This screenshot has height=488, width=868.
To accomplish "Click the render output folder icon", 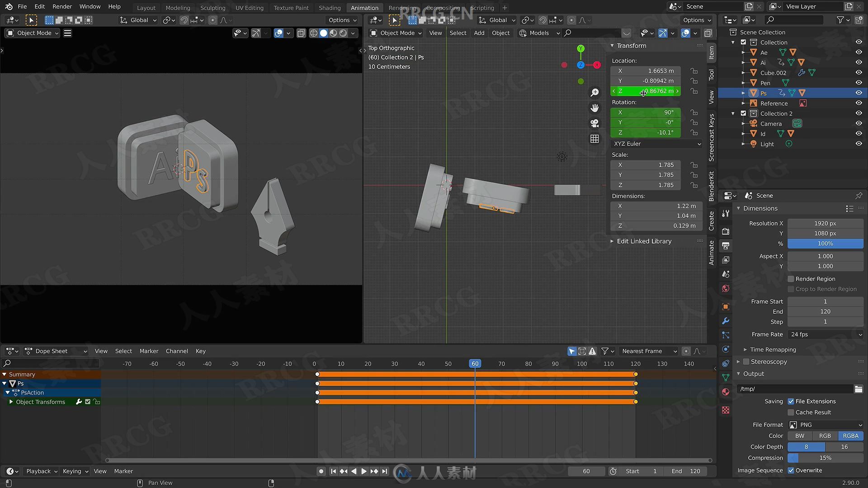I will 859,388.
